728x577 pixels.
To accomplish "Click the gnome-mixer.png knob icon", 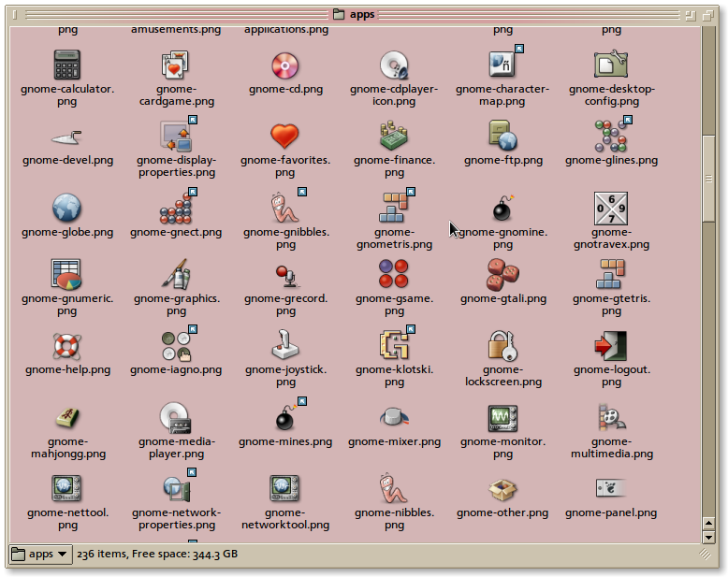I will [x=394, y=417].
